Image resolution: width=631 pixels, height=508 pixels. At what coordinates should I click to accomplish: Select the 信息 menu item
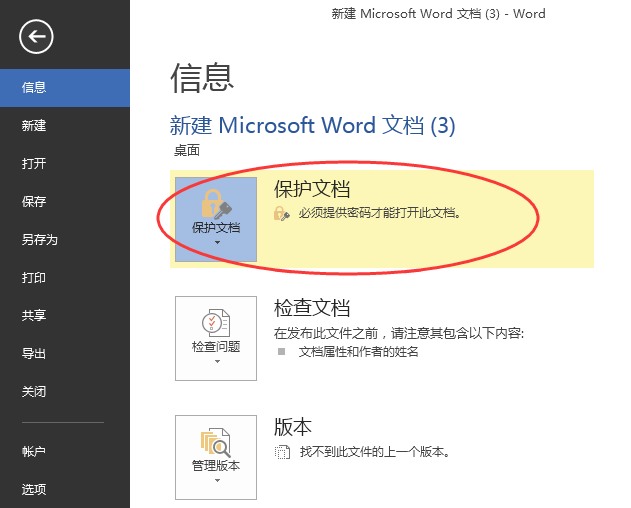coord(65,88)
